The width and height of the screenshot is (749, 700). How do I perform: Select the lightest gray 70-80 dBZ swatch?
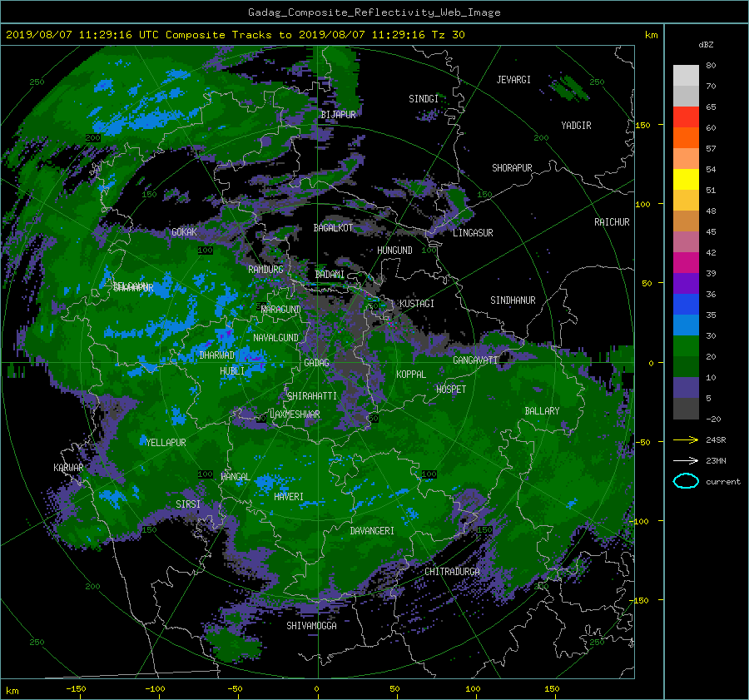686,76
